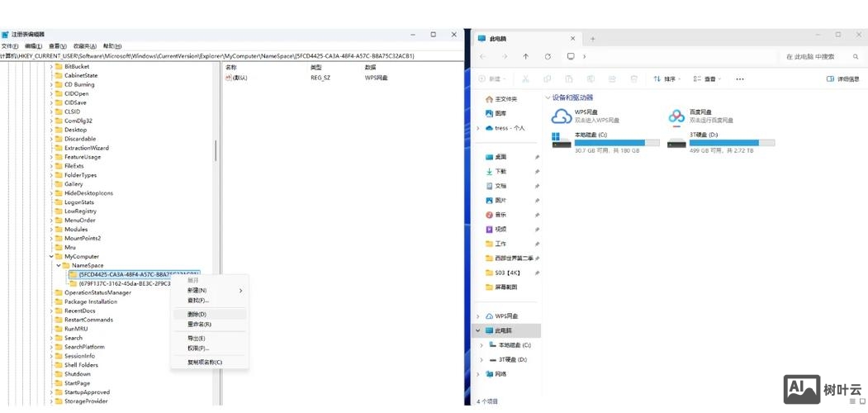Screen dimensions: 868x413
Task: Open the 百度网盘 drive icon
Action: [x=677, y=116]
